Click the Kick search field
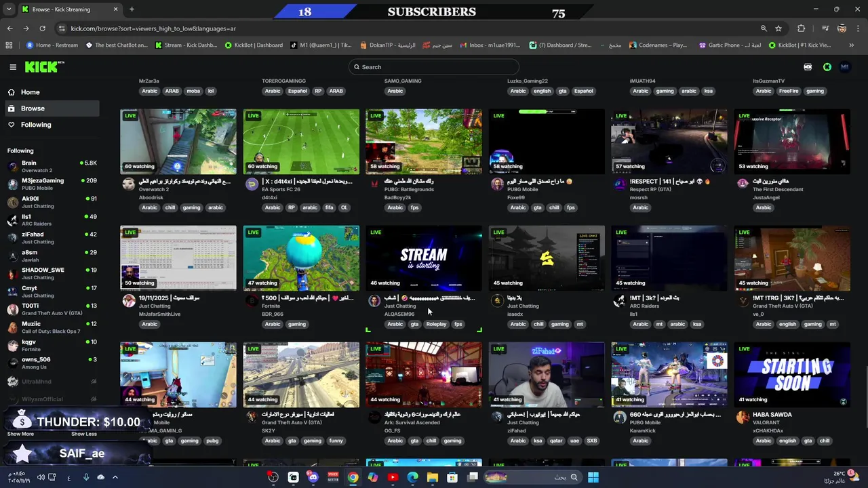The image size is (868, 488). tap(434, 67)
